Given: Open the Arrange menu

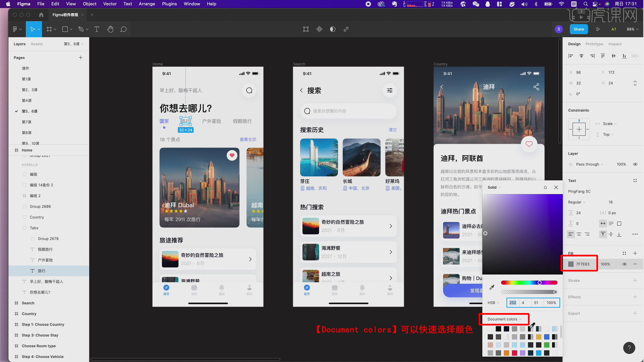Looking at the screenshot, I should tap(147, 4).
